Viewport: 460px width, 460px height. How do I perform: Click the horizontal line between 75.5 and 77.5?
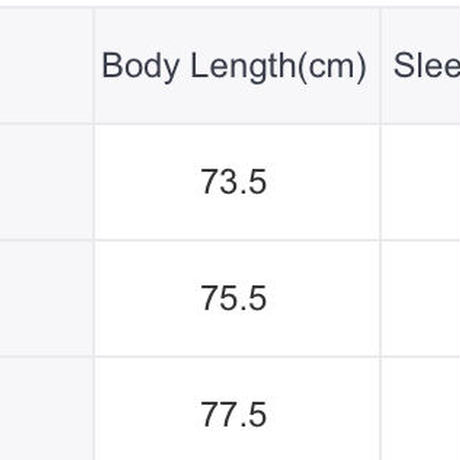(x=237, y=357)
